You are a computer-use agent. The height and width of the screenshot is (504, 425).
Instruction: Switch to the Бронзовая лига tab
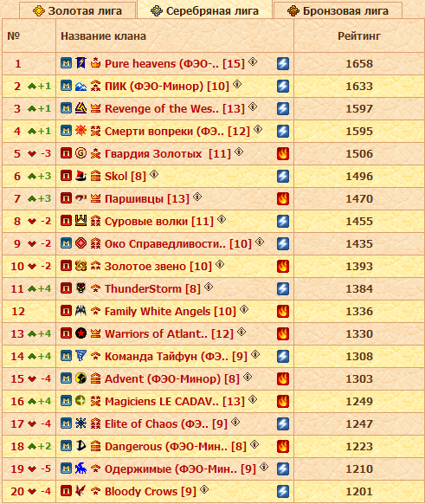pyautogui.click(x=338, y=11)
